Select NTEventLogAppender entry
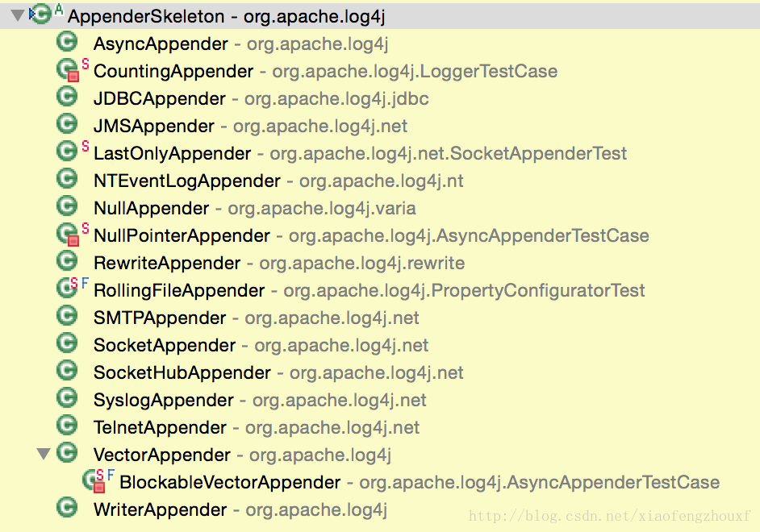 (187, 181)
